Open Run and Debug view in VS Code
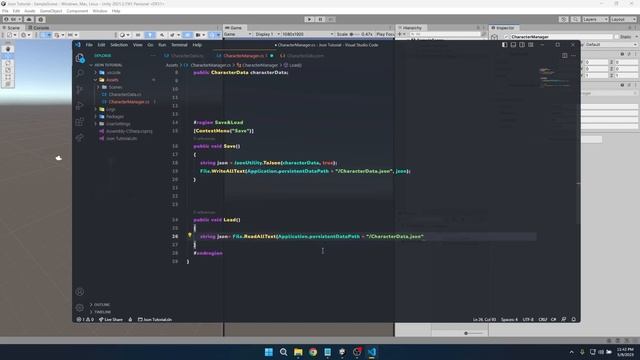This screenshot has width=640, height=360. [80, 106]
